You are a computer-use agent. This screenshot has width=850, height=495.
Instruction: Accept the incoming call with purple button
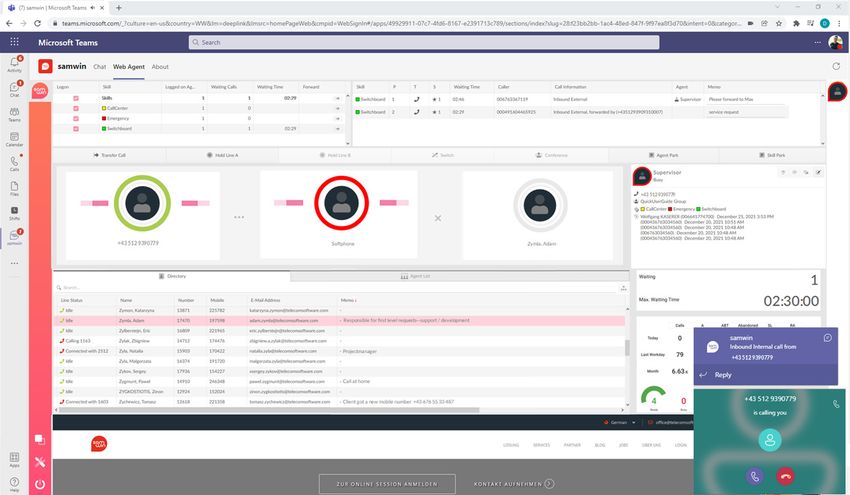point(753,477)
